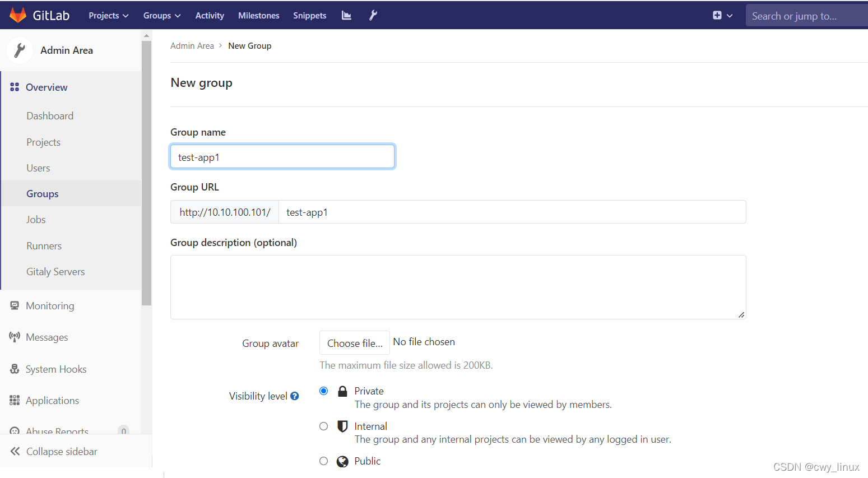Click the description textarea resize handle

741,314
